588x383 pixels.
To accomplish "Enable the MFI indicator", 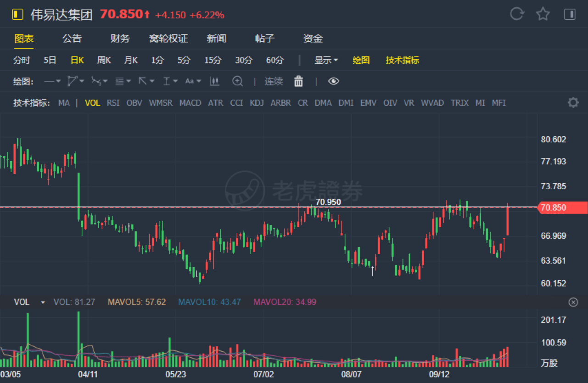I will tap(499, 103).
